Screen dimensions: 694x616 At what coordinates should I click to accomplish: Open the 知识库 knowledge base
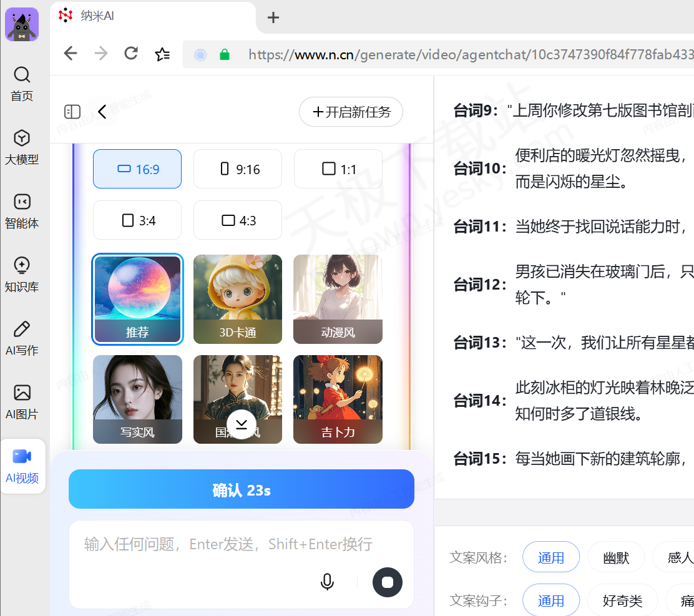click(x=22, y=275)
